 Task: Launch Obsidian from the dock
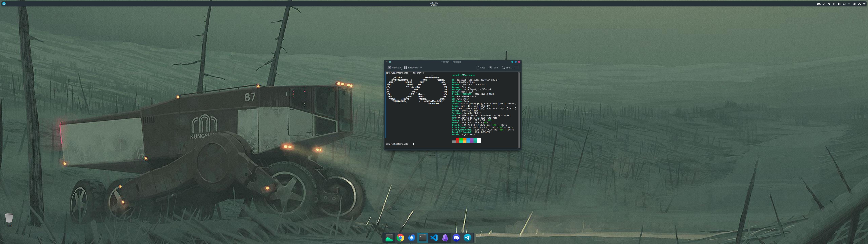click(x=445, y=238)
